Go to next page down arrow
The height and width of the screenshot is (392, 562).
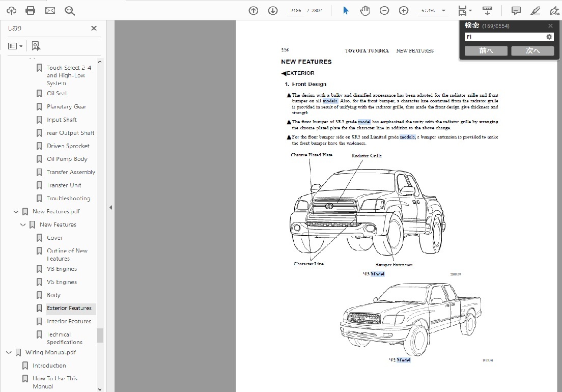point(273,11)
